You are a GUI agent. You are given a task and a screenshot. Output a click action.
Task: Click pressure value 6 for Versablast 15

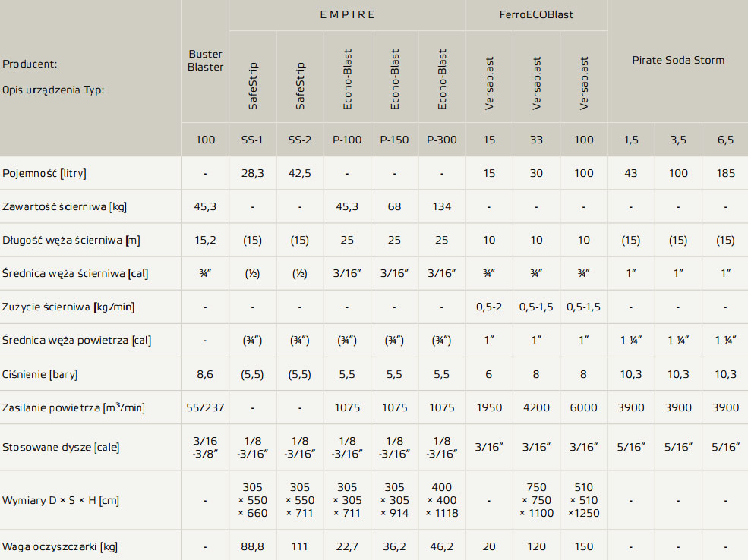pos(489,374)
